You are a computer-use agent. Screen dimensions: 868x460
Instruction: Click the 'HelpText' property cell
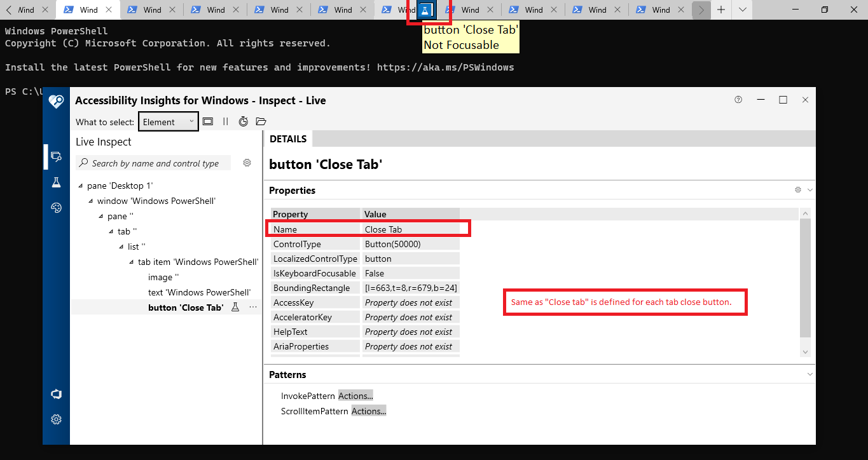tap(315, 332)
